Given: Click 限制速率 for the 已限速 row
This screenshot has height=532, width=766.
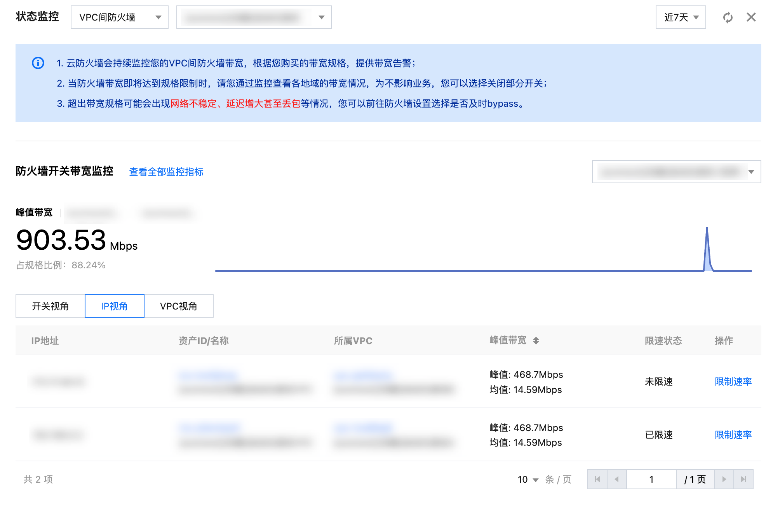Looking at the screenshot, I should coord(733,435).
